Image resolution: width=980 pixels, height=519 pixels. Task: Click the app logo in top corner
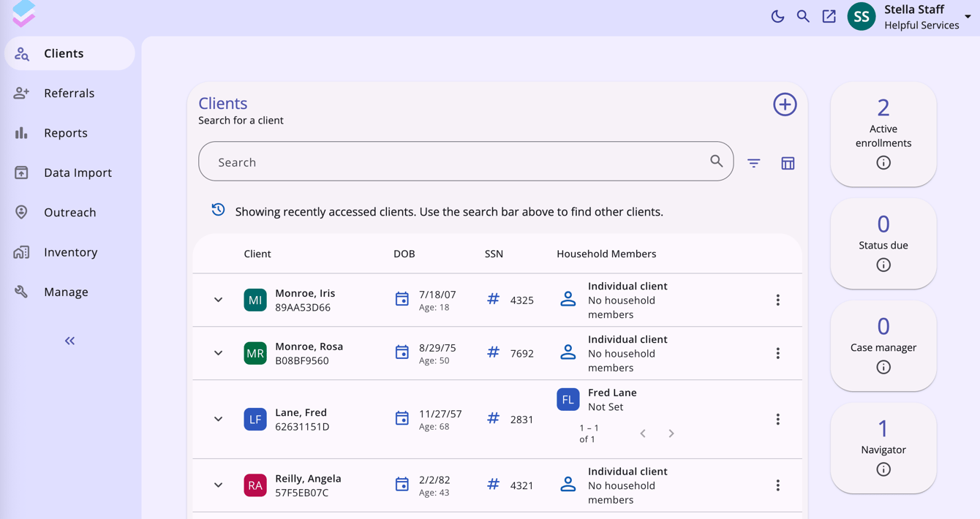point(23,13)
